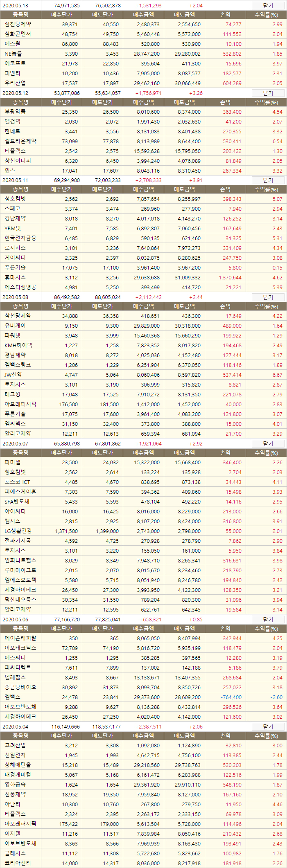
Task: Select 상신이디피 stock name
Action: [x=18, y=160]
